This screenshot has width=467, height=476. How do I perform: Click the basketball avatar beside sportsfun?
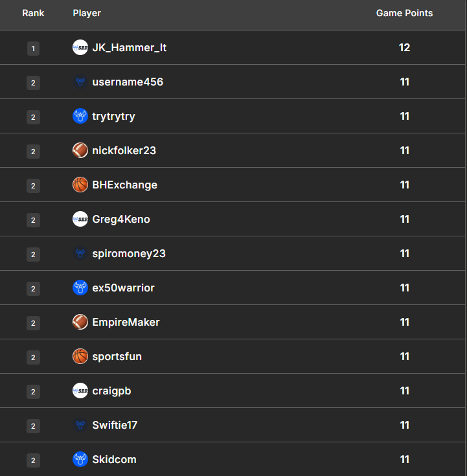coord(80,357)
